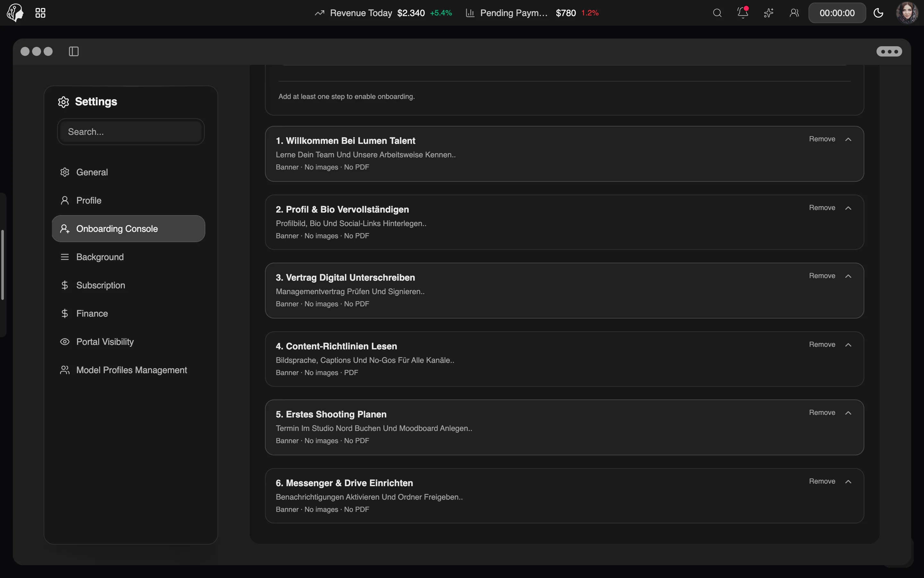Open the search magnifier icon in top bar
Screen dimensions: 924x578
[x=717, y=13]
